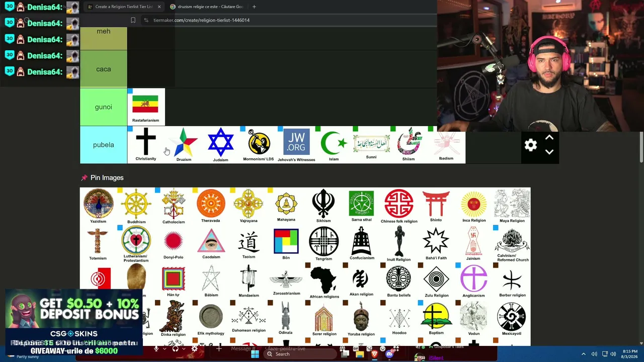Pick the Bábism star tile
Viewport: 644px width, 362px height.
coord(211,282)
